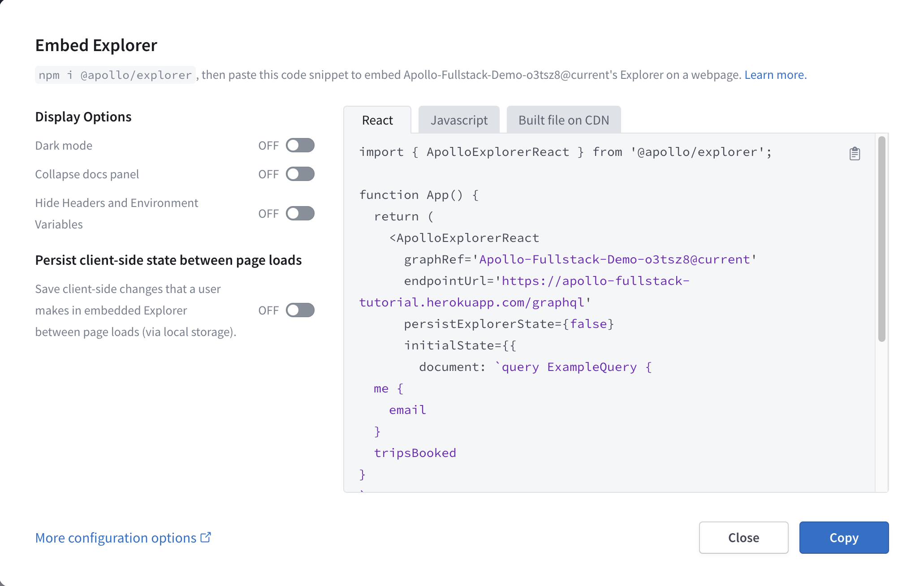Click the Copy button

[x=844, y=538]
